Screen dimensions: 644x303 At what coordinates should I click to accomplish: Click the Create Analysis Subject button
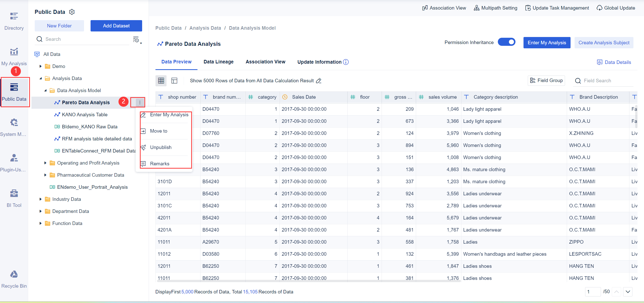[604, 43]
